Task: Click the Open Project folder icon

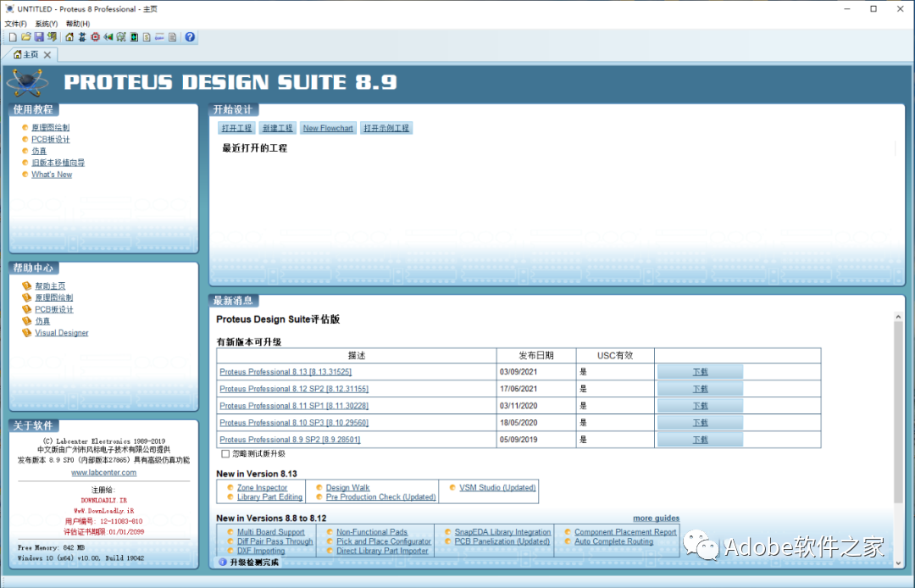Action: click(x=26, y=36)
